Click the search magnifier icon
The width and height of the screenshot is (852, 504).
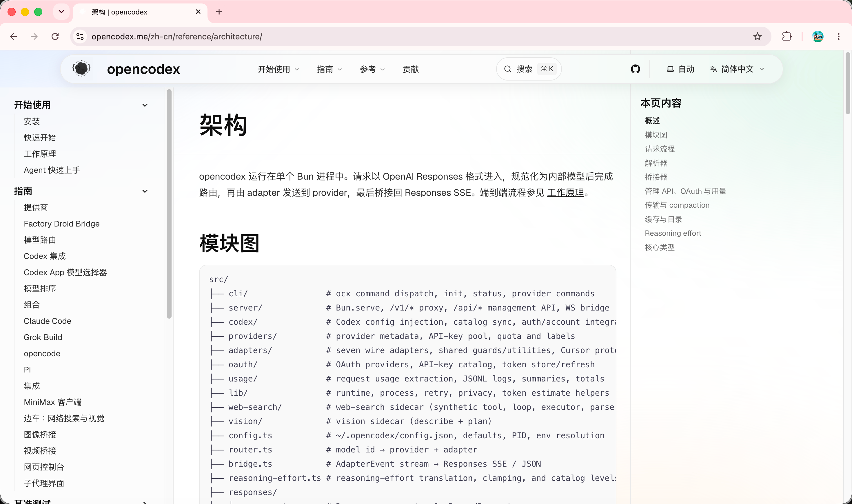[x=507, y=69]
